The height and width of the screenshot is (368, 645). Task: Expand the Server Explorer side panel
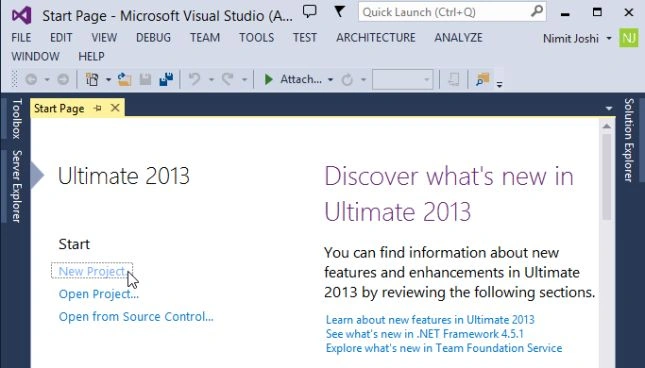click(16, 186)
